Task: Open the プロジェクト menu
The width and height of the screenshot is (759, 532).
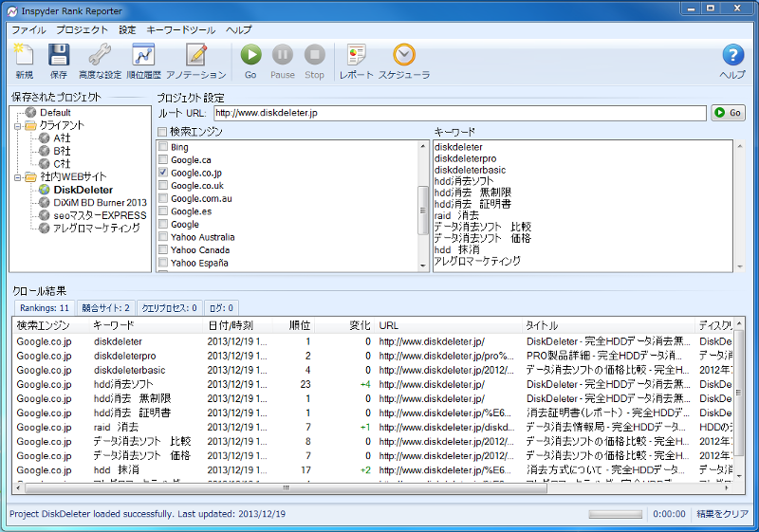Action: click(83, 30)
